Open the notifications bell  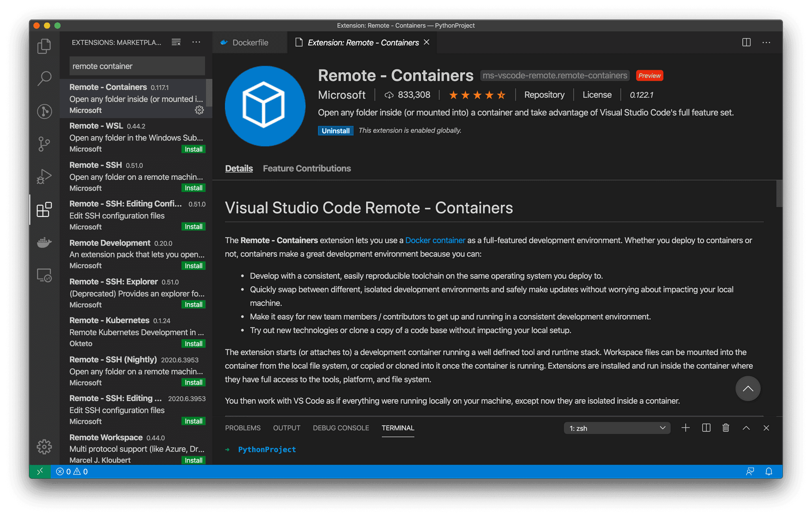pos(769,471)
